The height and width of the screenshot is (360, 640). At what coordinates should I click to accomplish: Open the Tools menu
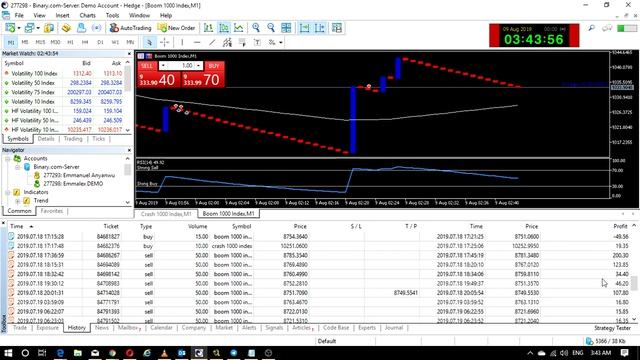click(x=112, y=15)
